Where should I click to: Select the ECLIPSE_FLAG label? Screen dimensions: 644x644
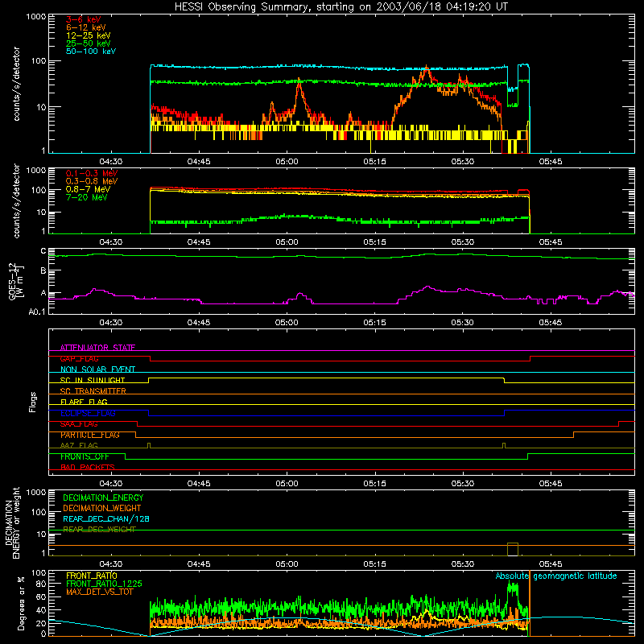tap(88, 413)
